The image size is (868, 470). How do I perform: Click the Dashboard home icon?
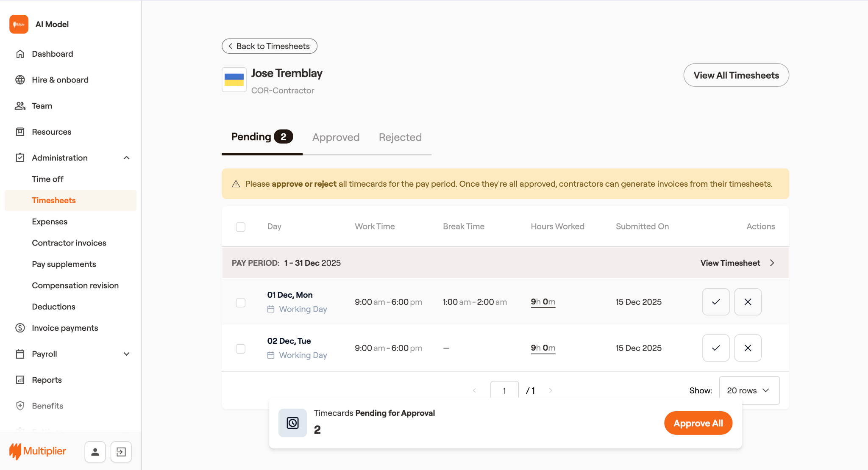coord(20,54)
